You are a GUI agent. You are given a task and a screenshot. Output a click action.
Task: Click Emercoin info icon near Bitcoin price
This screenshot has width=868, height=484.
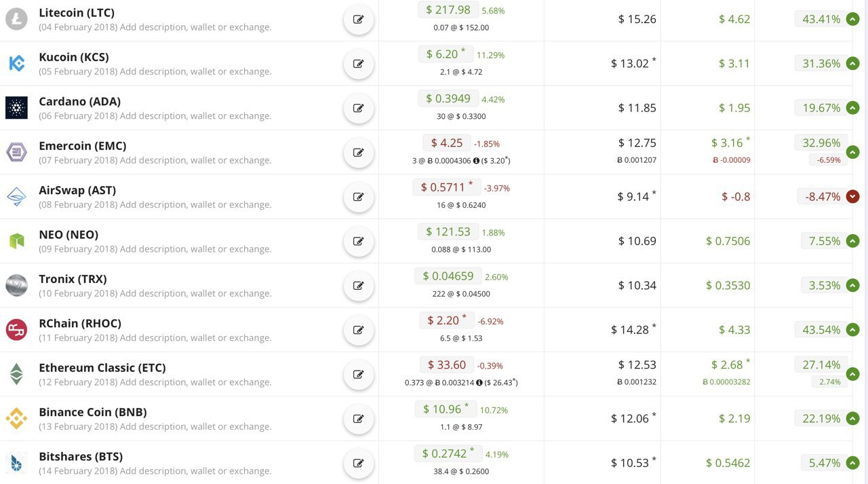[x=476, y=160]
